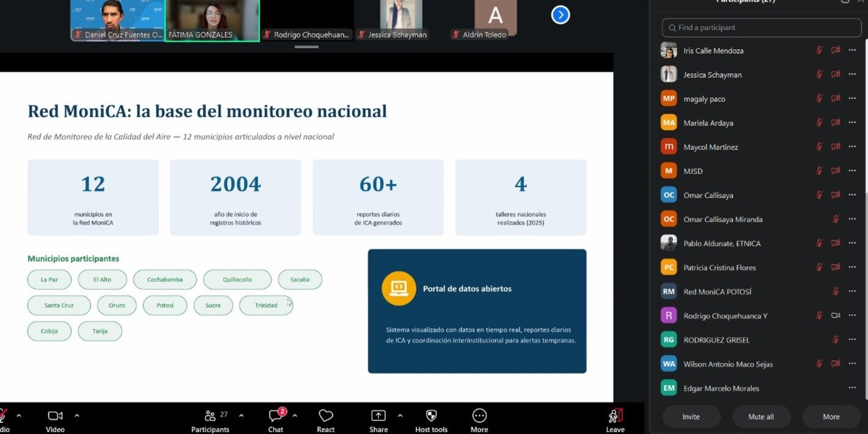
Task: Click Patricia Cristina Flores's microphone icon
Action: (819, 267)
